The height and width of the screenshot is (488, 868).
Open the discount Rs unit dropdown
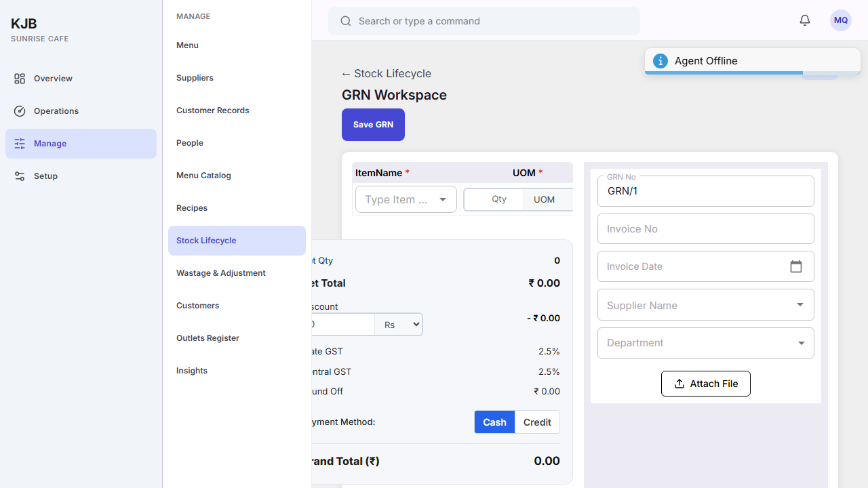tap(399, 325)
